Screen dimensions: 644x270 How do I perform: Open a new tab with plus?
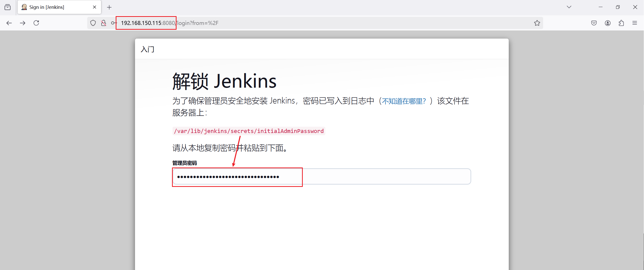pyautogui.click(x=109, y=7)
